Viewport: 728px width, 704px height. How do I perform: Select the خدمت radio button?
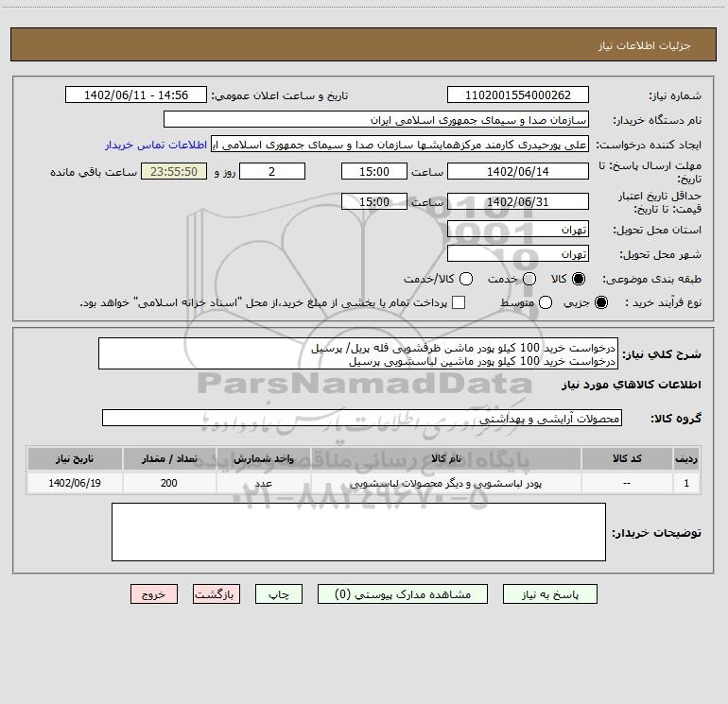(x=529, y=279)
